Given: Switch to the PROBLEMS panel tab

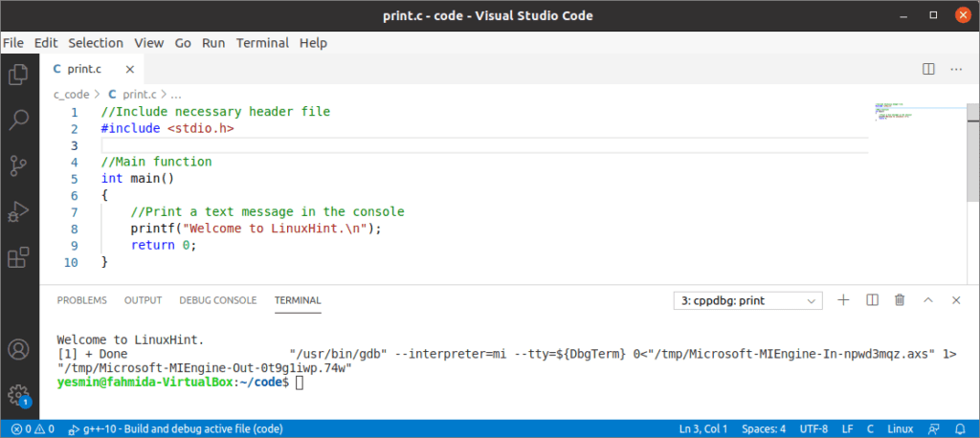Looking at the screenshot, I should click(82, 300).
